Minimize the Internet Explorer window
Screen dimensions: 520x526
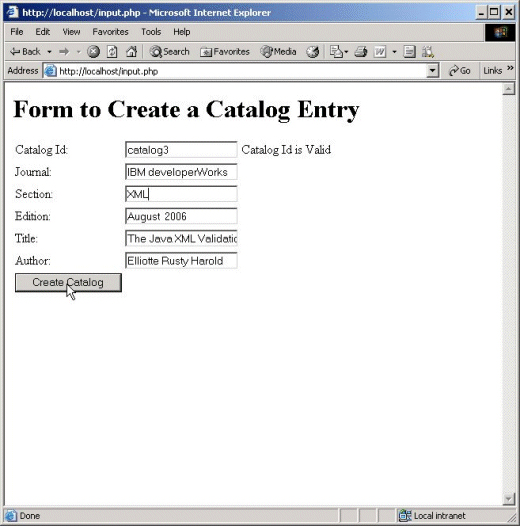[481, 12]
